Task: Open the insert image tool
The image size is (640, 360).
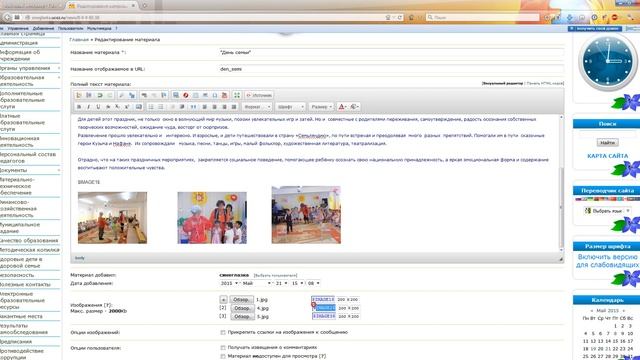Action: 176,95
